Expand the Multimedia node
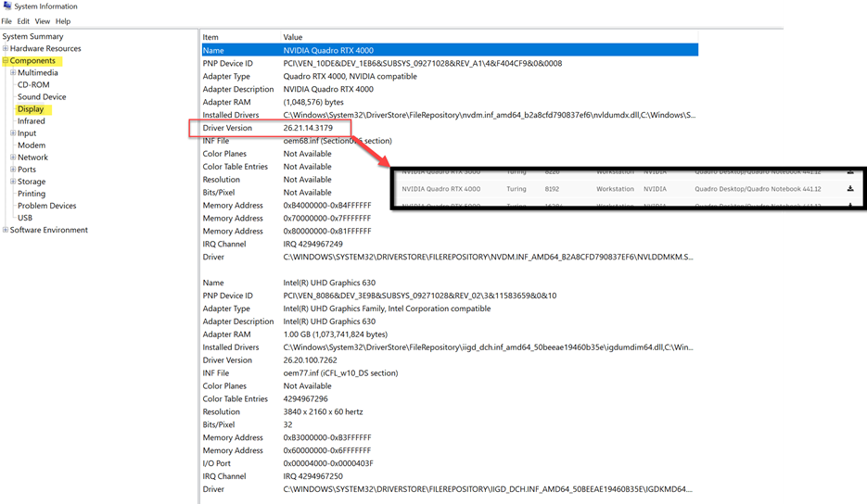 pyautogui.click(x=13, y=72)
